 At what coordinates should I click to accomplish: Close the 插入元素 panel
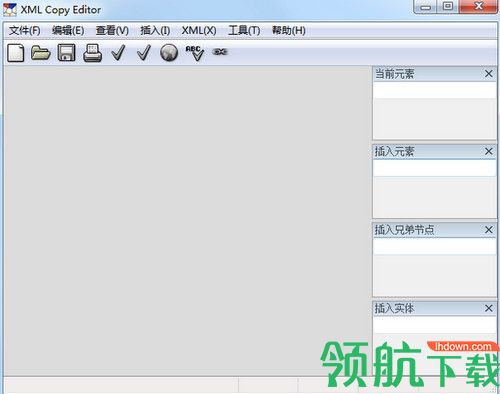(x=489, y=151)
